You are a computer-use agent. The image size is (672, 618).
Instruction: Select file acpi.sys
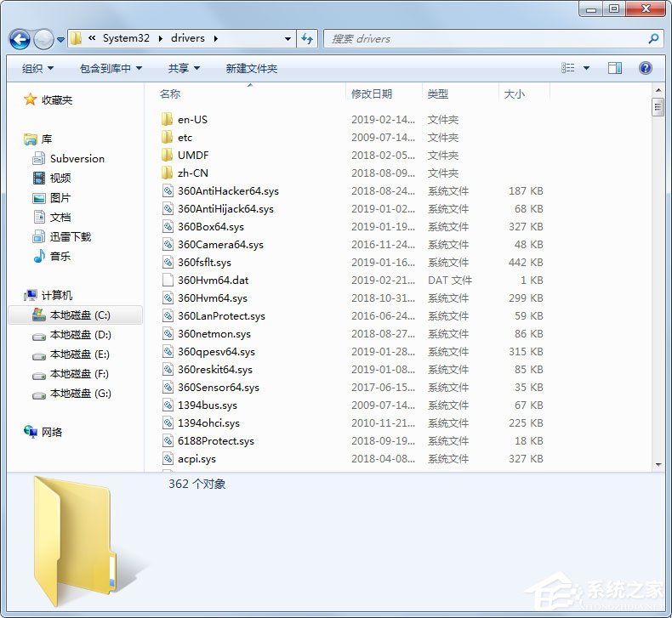pyautogui.click(x=196, y=459)
